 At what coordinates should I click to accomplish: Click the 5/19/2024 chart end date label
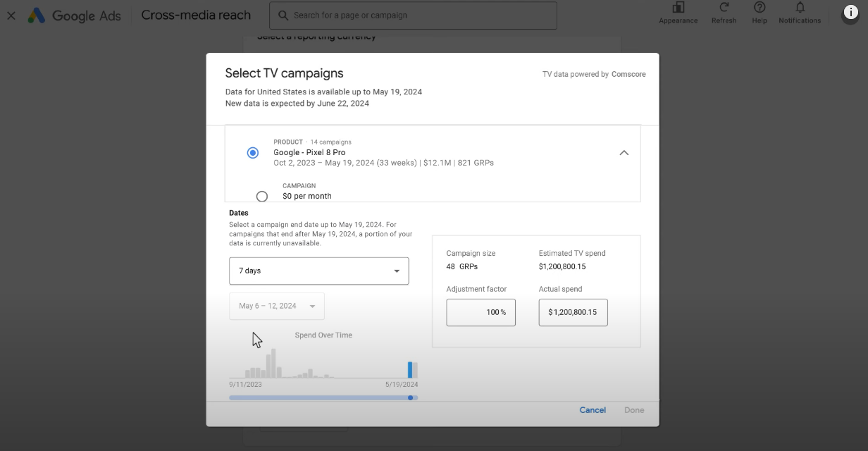(x=402, y=385)
